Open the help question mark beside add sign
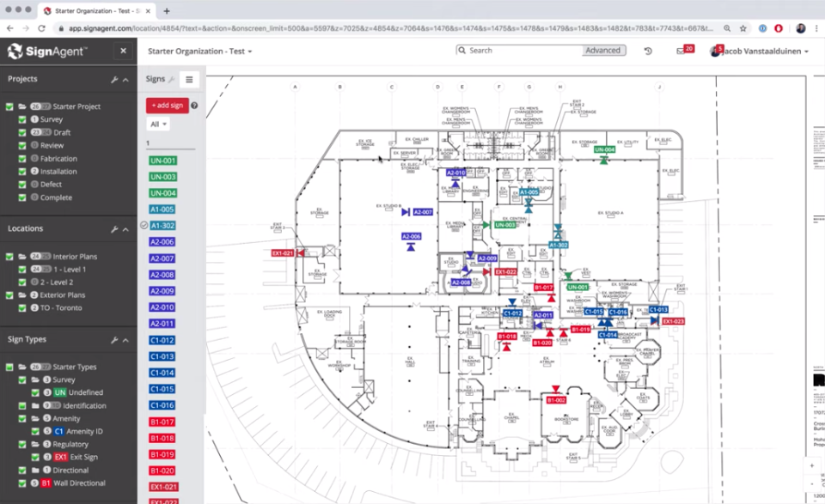825x504 pixels. [x=194, y=106]
